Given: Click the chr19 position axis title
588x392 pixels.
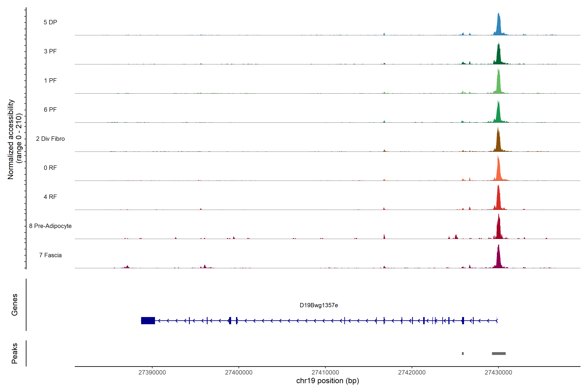Looking at the screenshot, I should pos(327,381).
